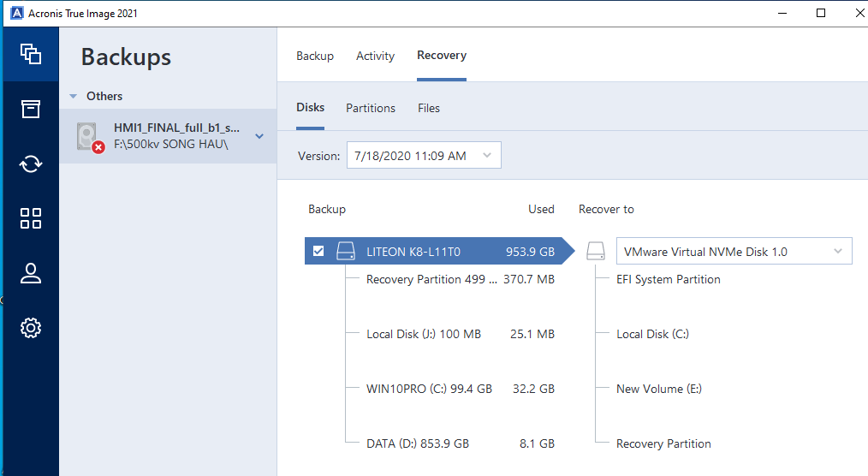Select the Partitions sub-tab
The width and height of the screenshot is (868, 476).
[x=371, y=108]
